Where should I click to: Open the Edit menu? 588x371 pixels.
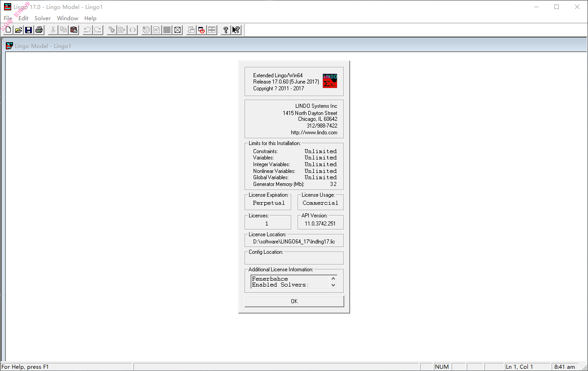coord(23,18)
